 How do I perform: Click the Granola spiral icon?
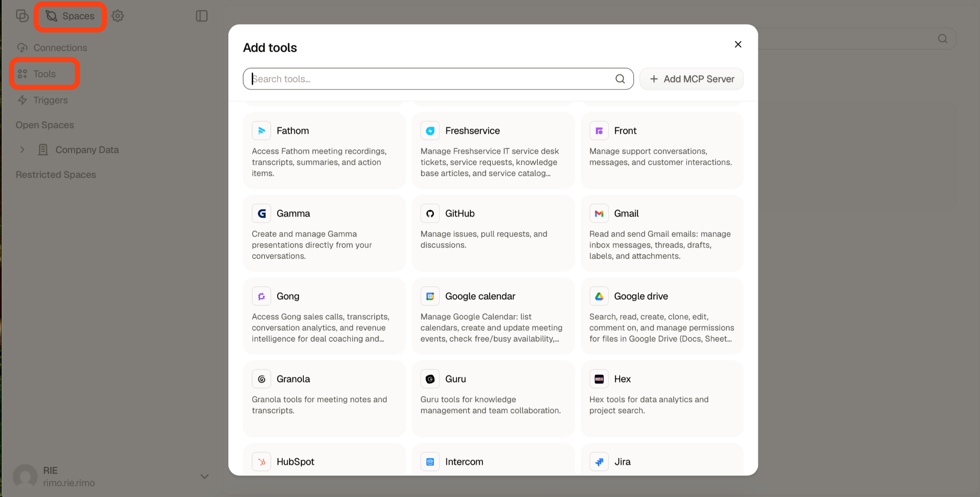[261, 379]
